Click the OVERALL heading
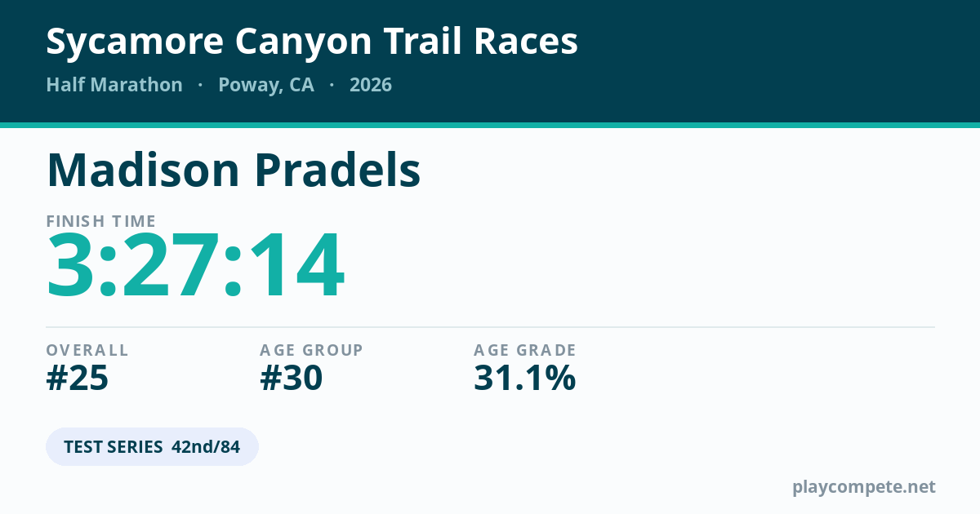This screenshot has width=980, height=514. click(87, 350)
